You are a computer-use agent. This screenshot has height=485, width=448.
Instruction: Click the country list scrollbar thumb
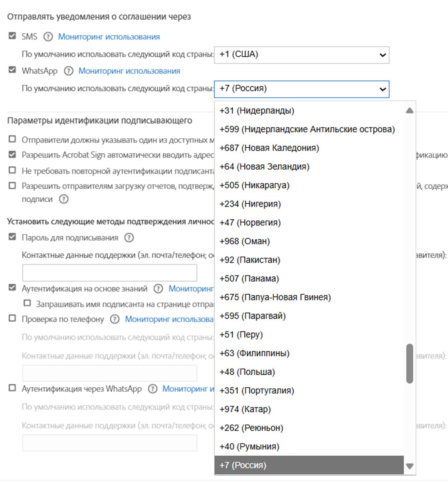pos(409,363)
